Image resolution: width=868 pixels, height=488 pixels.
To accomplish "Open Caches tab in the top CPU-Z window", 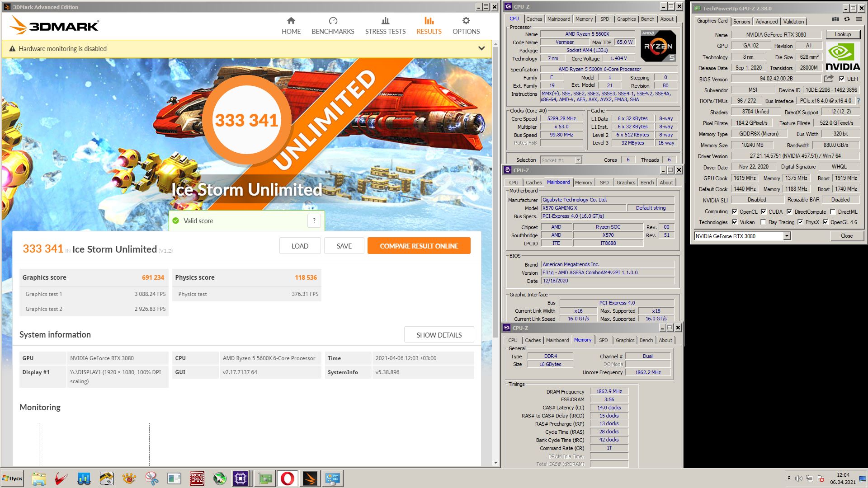I will [x=534, y=19].
